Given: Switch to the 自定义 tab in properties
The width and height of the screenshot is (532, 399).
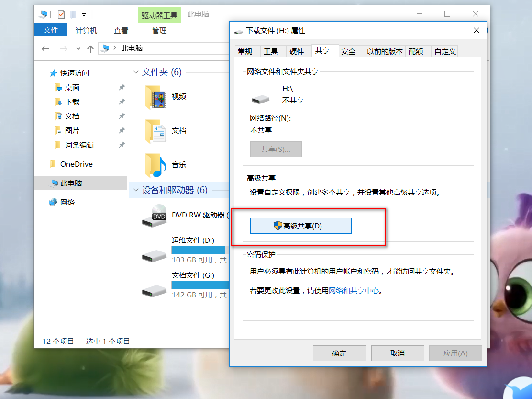Looking at the screenshot, I should pyautogui.click(x=445, y=51).
